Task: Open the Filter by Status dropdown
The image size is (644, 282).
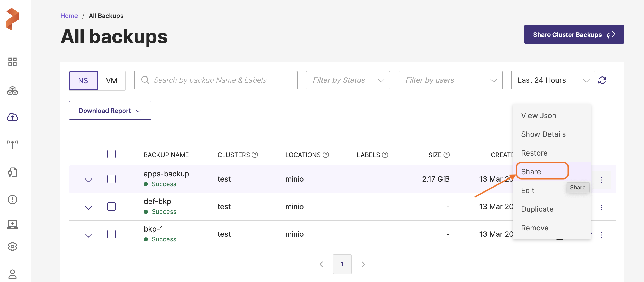Action: tap(348, 80)
